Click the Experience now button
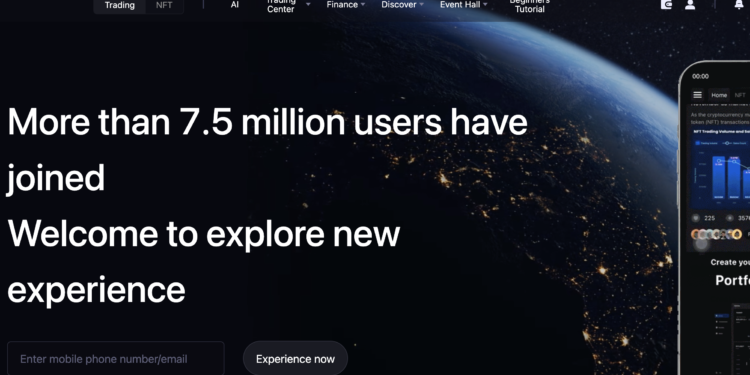The width and height of the screenshot is (750, 375). tap(295, 358)
